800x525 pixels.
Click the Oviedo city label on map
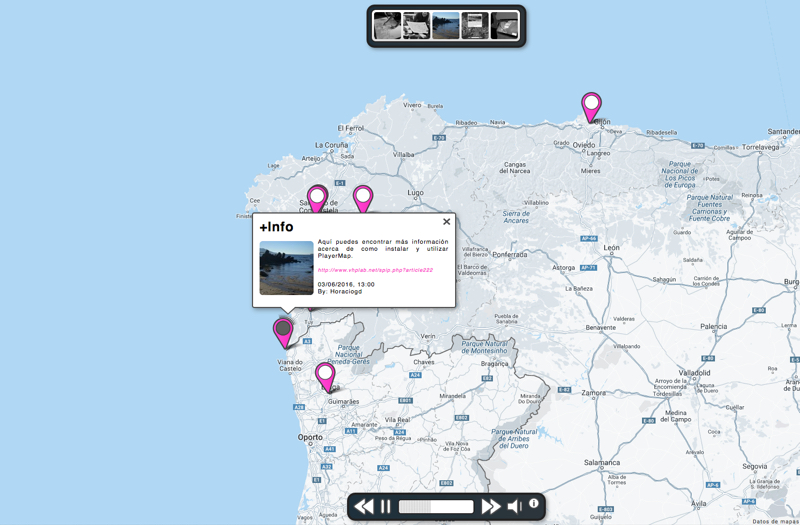[x=584, y=145]
